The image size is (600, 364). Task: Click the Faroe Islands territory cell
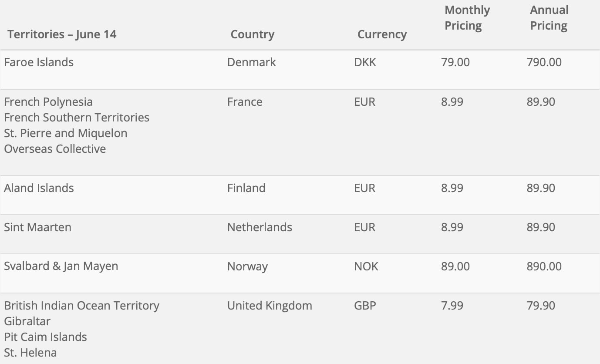point(39,62)
